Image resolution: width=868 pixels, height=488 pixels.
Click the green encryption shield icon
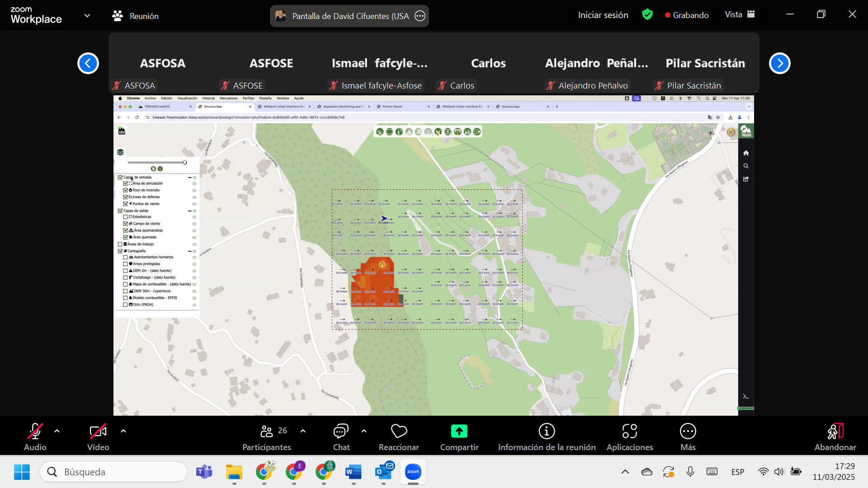point(647,15)
